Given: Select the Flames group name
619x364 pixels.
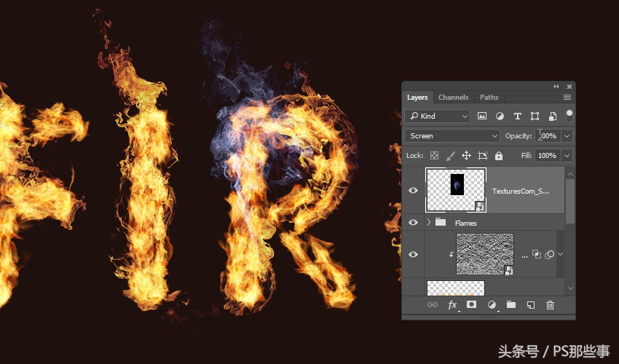Looking at the screenshot, I should tap(466, 223).
